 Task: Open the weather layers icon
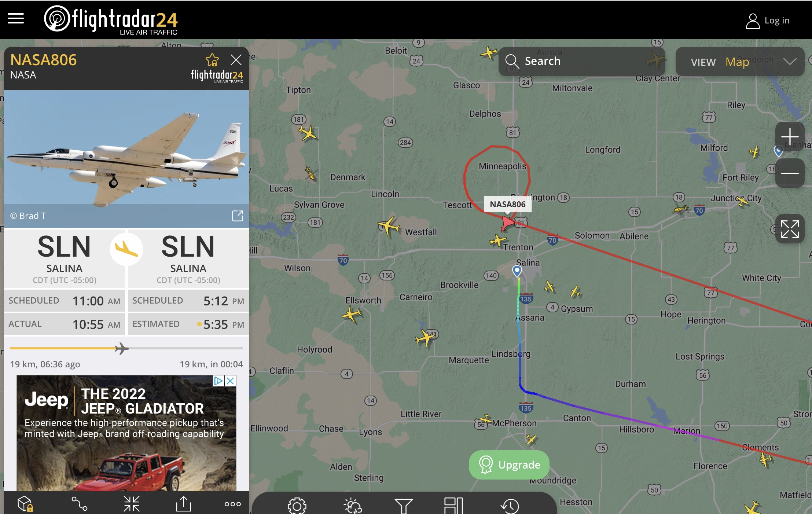tap(353, 506)
